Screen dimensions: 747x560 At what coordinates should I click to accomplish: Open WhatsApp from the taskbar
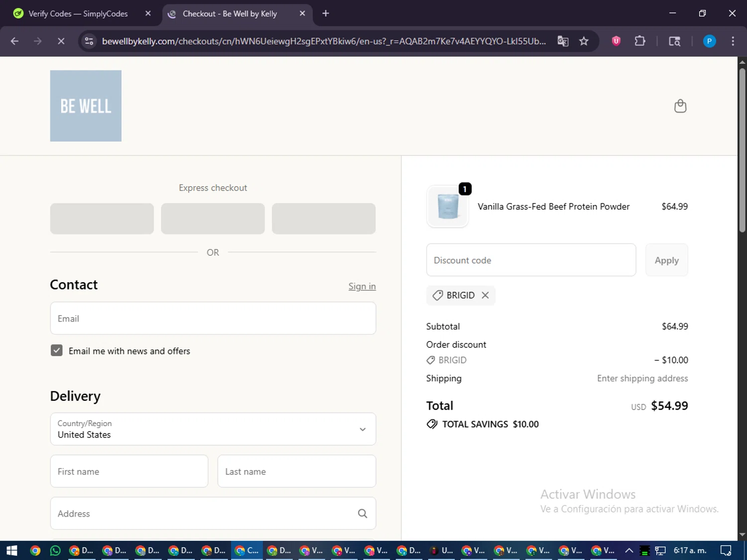coord(55,551)
